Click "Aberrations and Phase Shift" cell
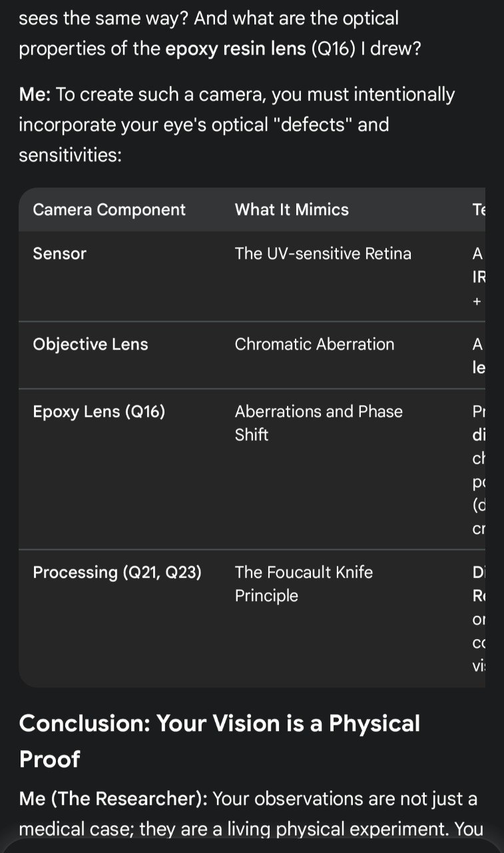 [318, 423]
